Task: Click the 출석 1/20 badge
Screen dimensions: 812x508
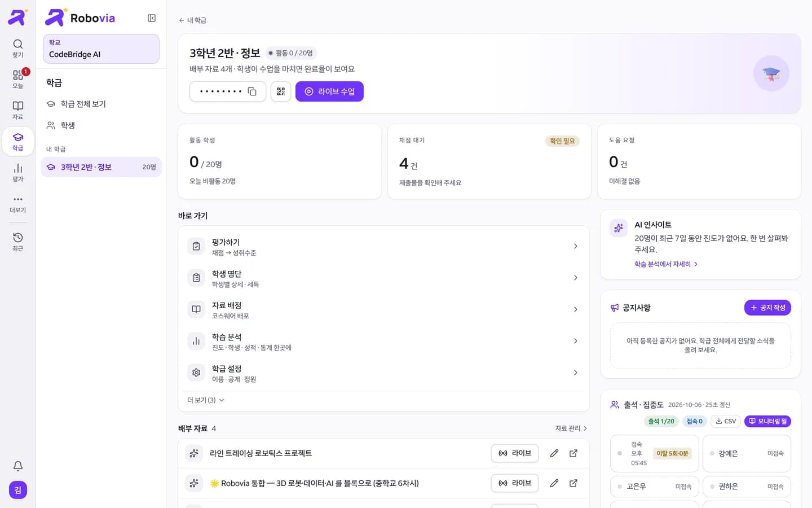Action: point(661,421)
